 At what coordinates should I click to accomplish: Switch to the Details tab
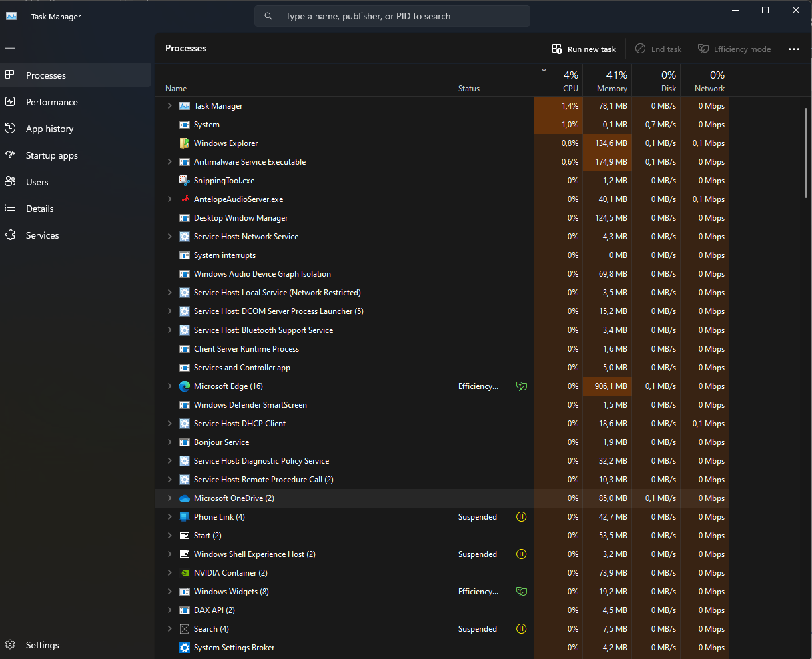click(76, 209)
